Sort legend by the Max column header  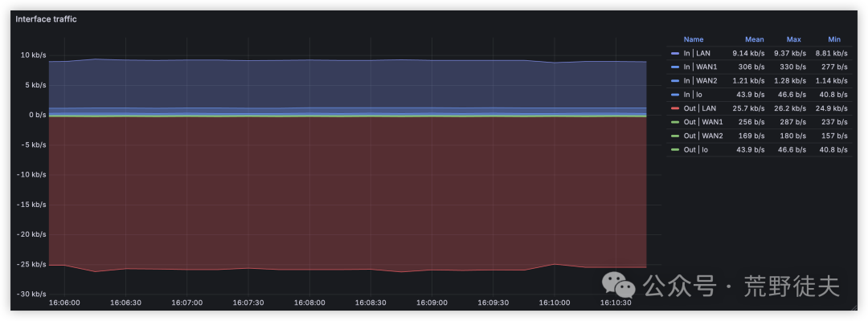(793, 39)
